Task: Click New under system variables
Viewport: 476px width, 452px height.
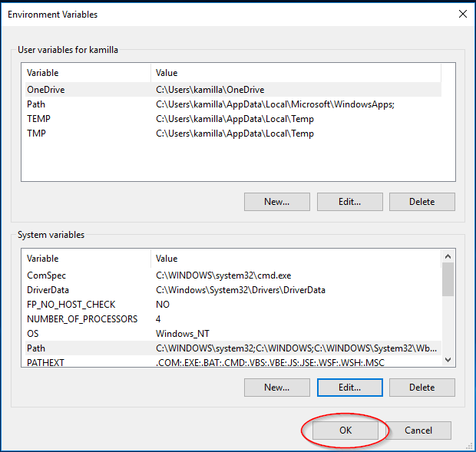Action: 276,388
